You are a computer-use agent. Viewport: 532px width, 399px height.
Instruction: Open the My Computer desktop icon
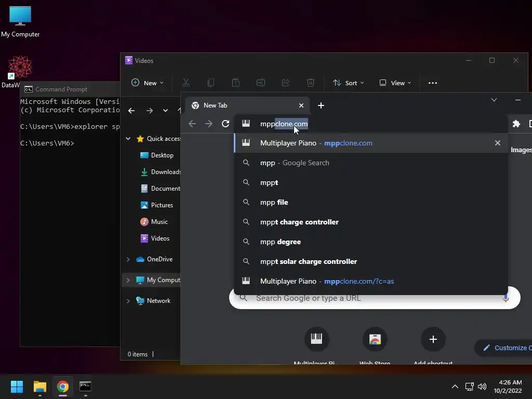tap(20, 21)
